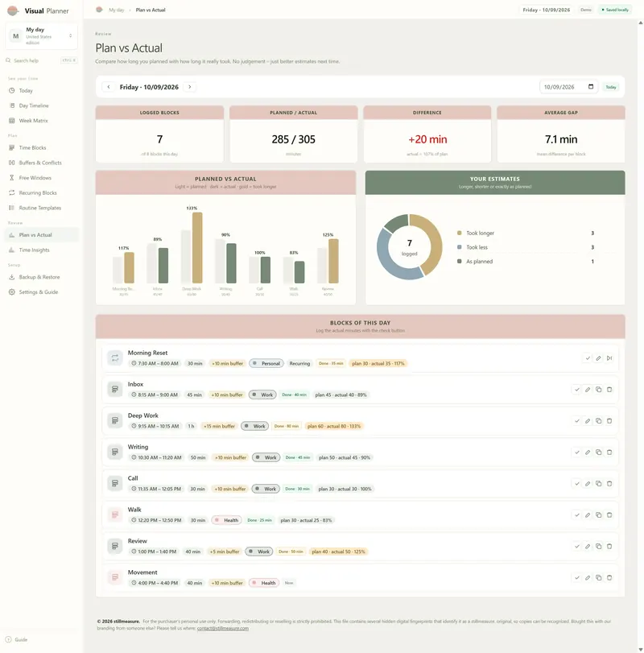Open Buffers & Conflicts
The height and width of the screenshot is (653, 644).
point(41,163)
